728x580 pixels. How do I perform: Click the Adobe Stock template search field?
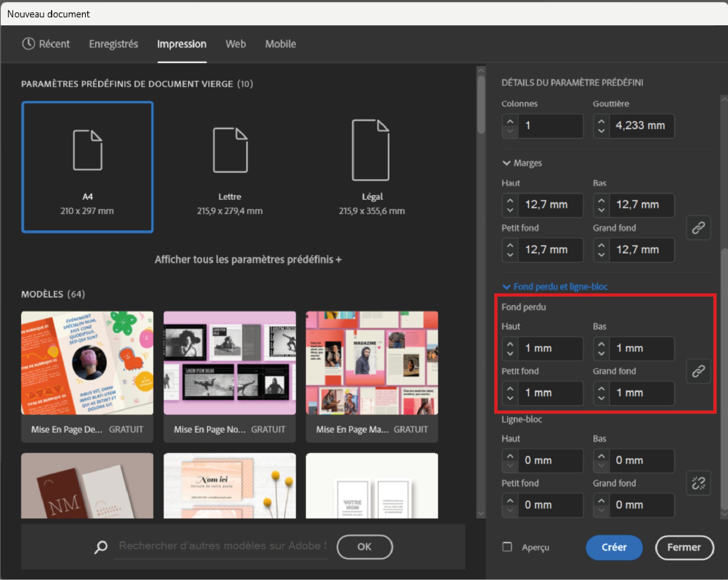point(222,546)
